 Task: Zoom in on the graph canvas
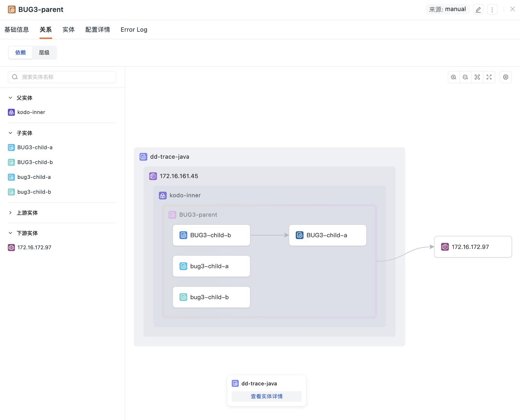[454, 77]
